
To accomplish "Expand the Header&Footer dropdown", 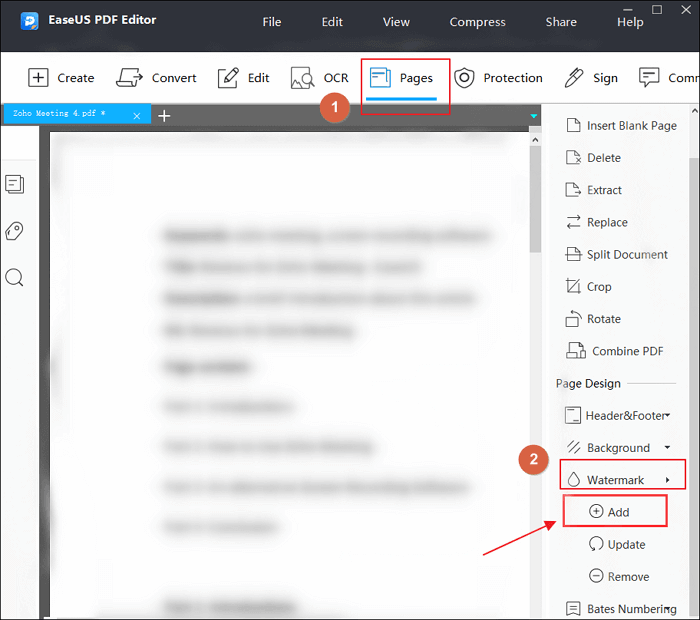I will pyautogui.click(x=667, y=415).
